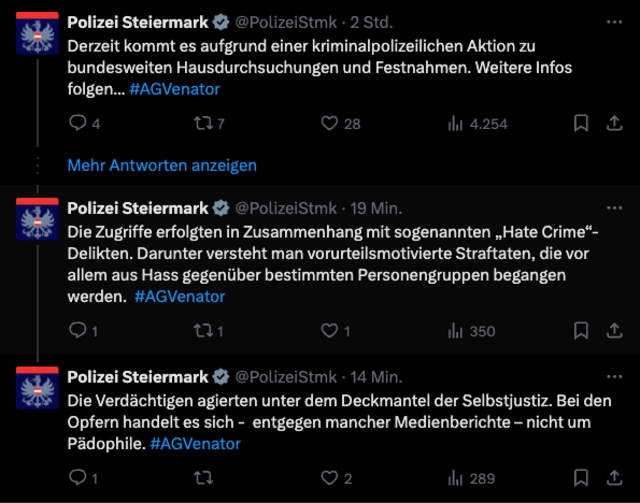Bookmark the first Hausdurchsuchungen tweet
640x503 pixels.
click(x=581, y=124)
